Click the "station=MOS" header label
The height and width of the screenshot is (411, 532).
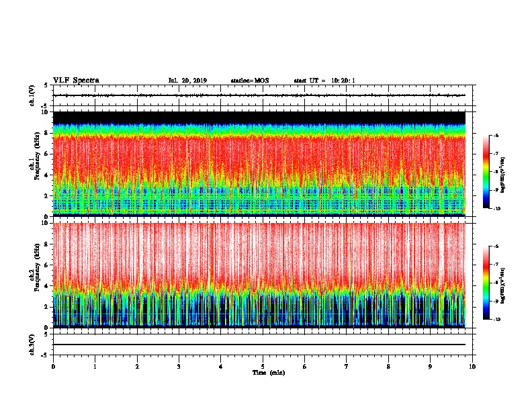tap(250, 81)
